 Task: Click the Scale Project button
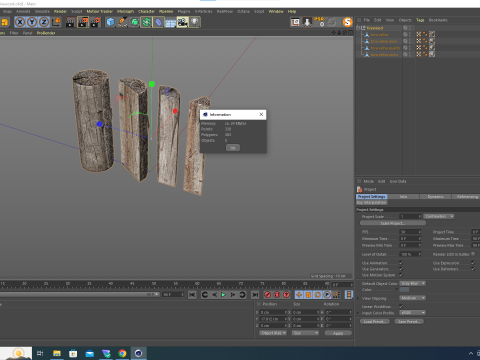393,223
